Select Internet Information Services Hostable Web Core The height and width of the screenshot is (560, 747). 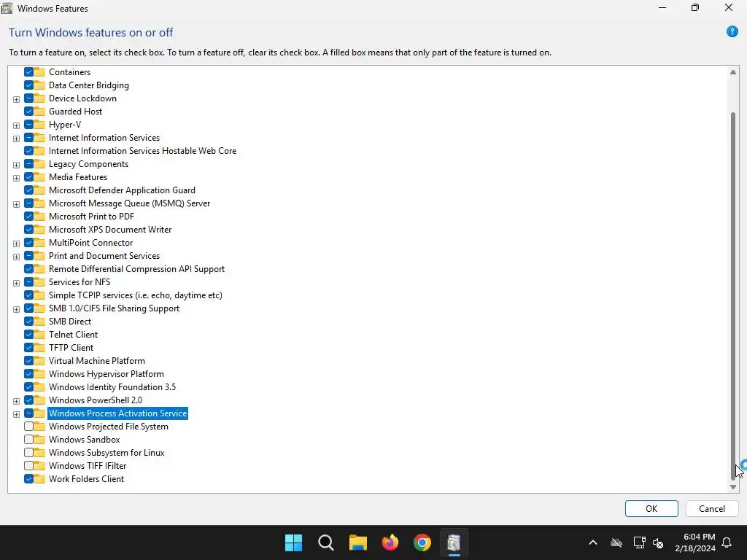(142, 150)
